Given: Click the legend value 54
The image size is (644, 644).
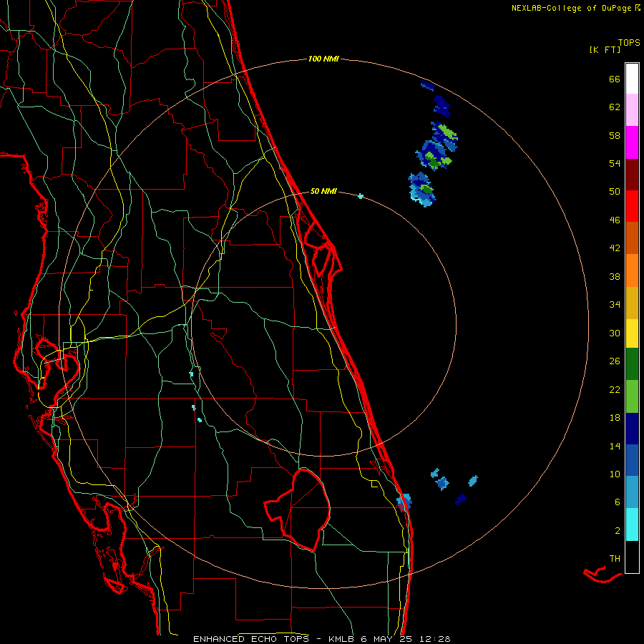Looking at the screenshot, I should (x=615, y=163).
